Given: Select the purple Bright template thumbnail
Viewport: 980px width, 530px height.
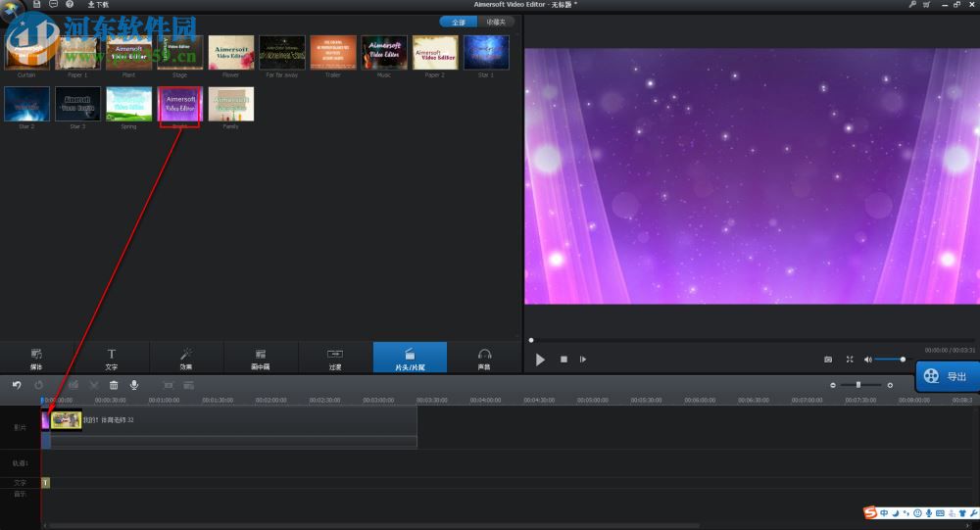Looking at the screenshot, I should click(x=180, y=104).
